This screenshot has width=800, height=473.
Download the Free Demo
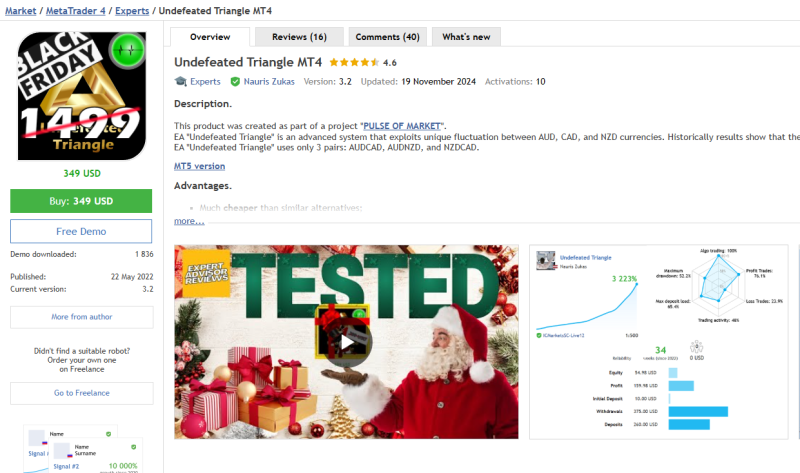pyautogui.click(x=82, y=231)
